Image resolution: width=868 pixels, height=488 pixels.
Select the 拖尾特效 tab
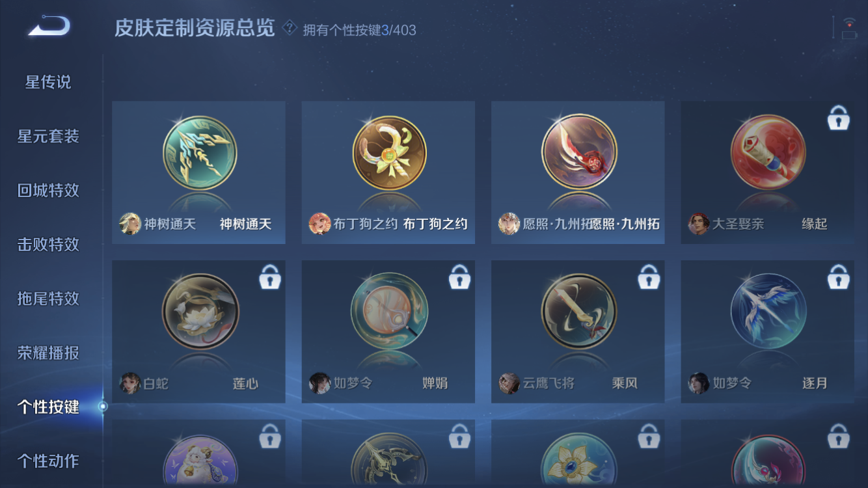pyautogui.click(x=48, y=298)
